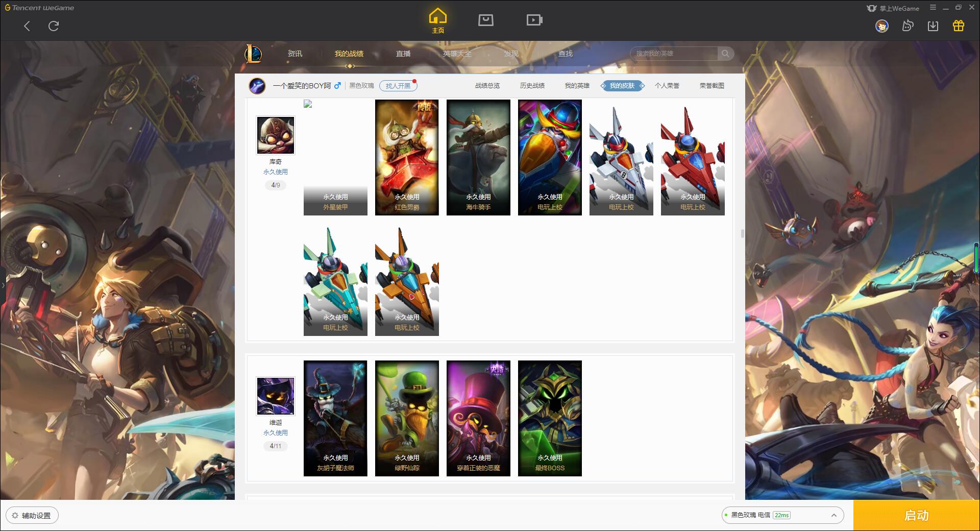Open the 海牛骑手 skin card
The height and width of the screenshot is (531, 980).
pyautogui.click(x=478, y=157)
